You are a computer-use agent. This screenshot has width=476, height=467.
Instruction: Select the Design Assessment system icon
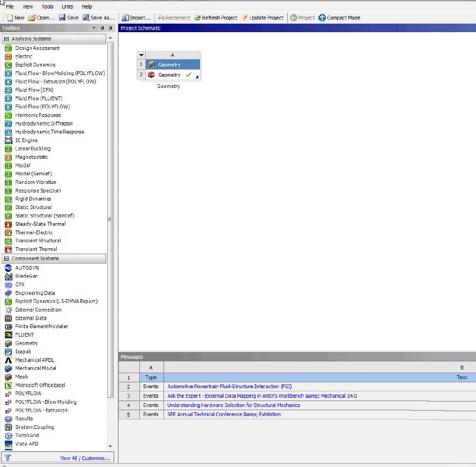pyautogui.click(x=8, y=48)
